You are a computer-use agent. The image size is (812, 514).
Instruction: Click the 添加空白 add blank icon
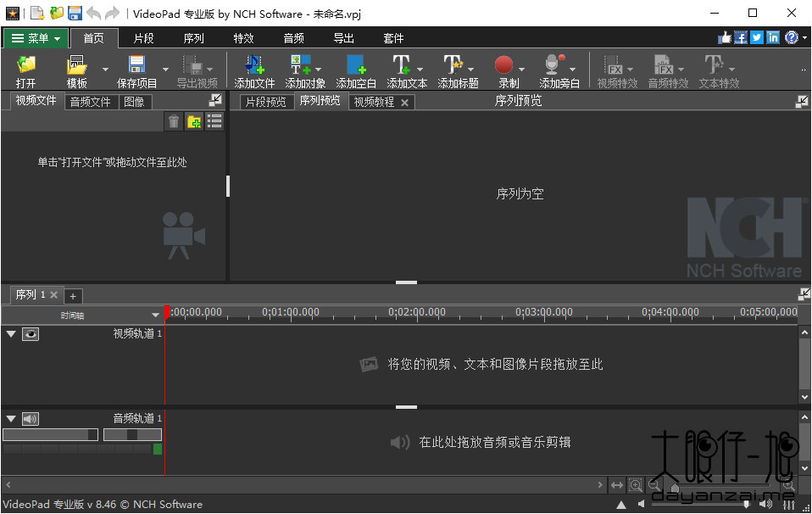click(356, 64)
